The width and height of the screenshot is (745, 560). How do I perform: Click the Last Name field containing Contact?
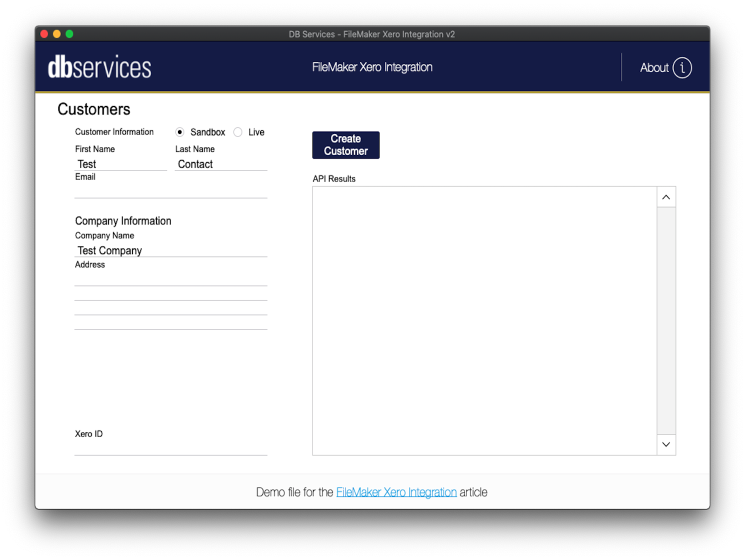pos(221,164)
